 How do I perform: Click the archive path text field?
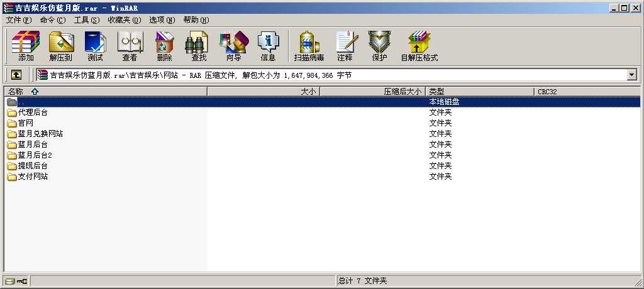(331, 75)
